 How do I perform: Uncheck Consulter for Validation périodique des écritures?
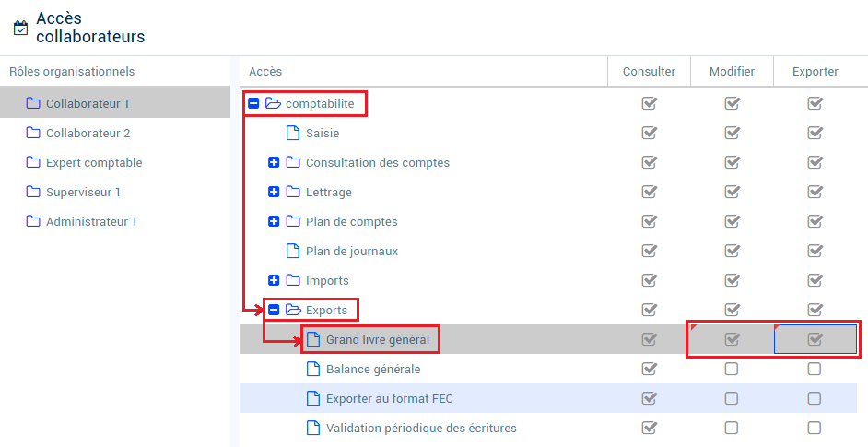point(649,428)
